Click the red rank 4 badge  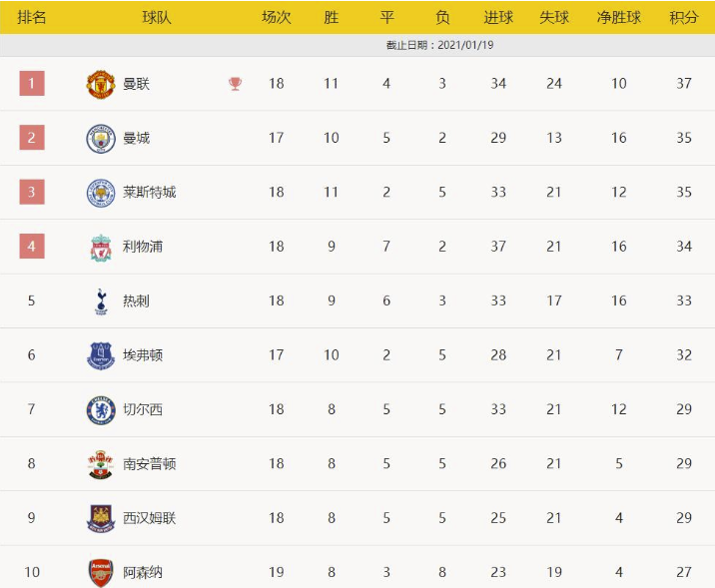[x=32, y=247]
